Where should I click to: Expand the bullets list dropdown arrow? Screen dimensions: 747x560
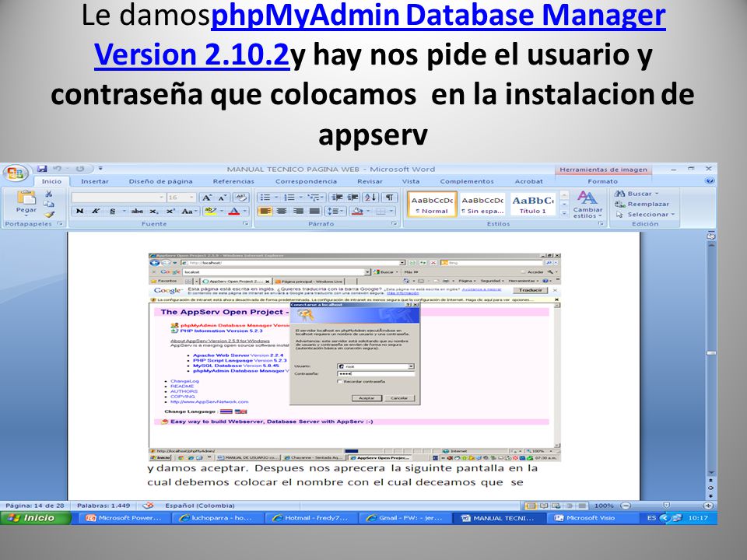click(275, 197)
